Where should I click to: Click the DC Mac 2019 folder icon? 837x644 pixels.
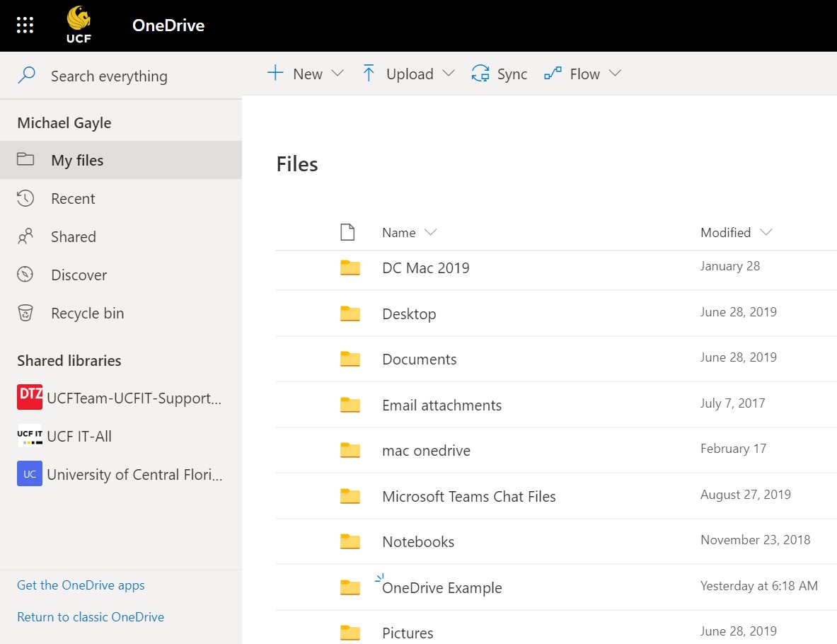point(350,268)
